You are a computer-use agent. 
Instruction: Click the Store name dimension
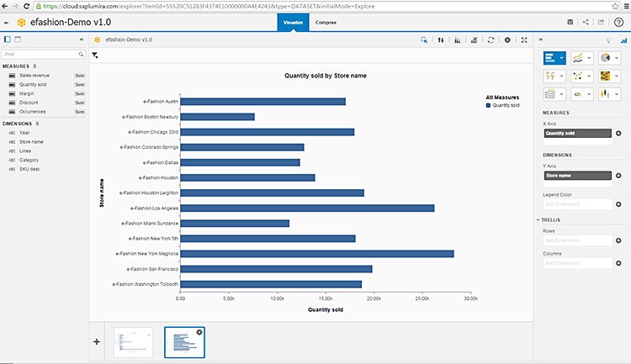point(31,141)
